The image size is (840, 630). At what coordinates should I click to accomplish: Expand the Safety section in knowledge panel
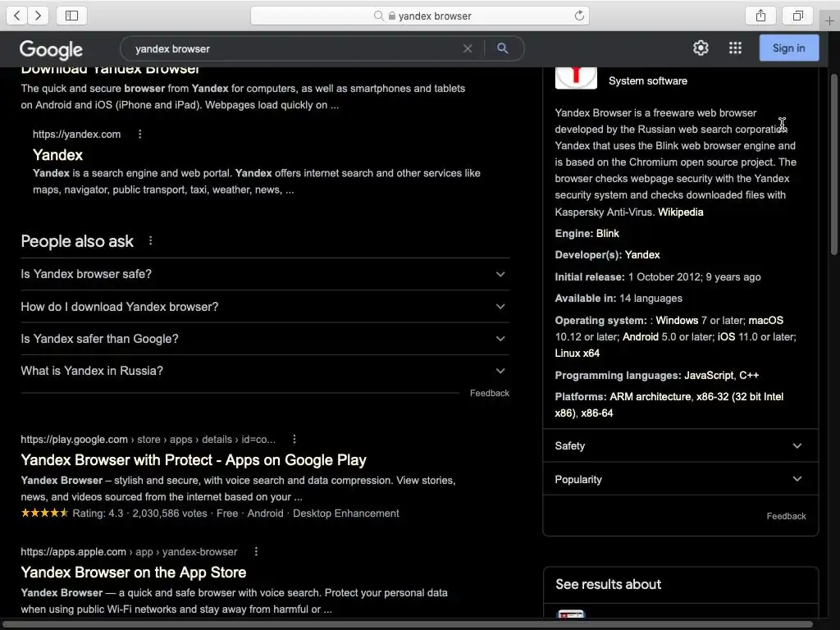[x=680, y=445]
